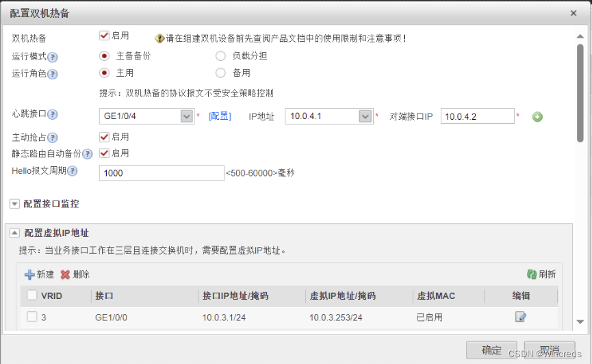
Task: Select 主用 run role
Action: coord(104,73)
